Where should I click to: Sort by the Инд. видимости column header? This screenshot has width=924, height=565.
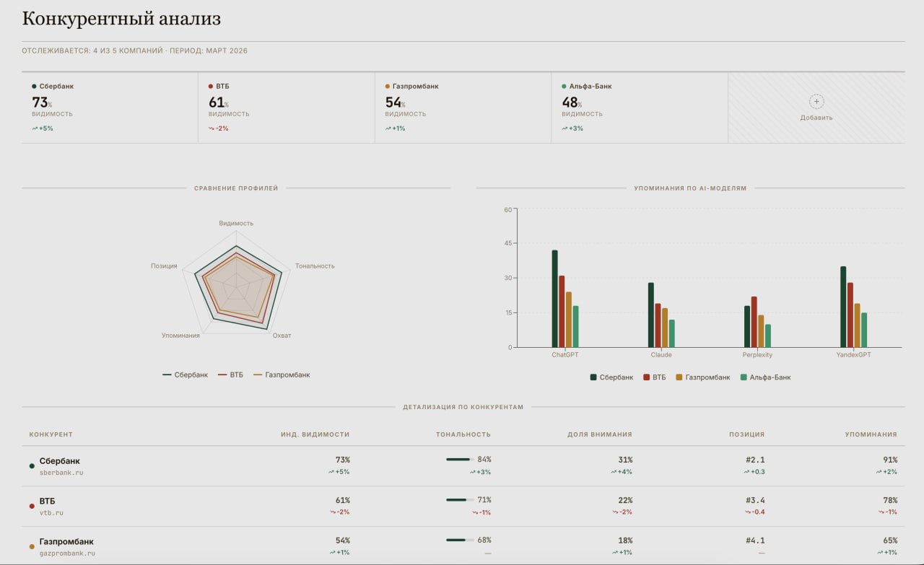point(315,434)
